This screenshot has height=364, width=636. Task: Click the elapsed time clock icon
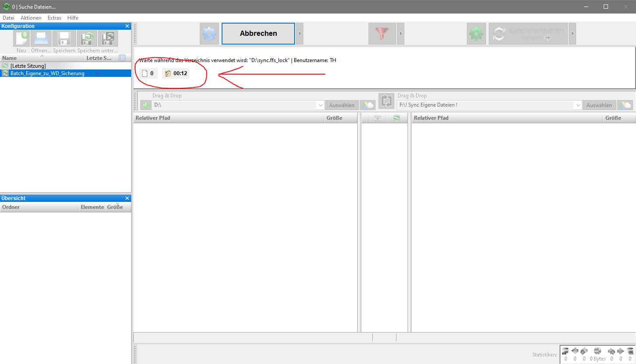coord(168,73)
